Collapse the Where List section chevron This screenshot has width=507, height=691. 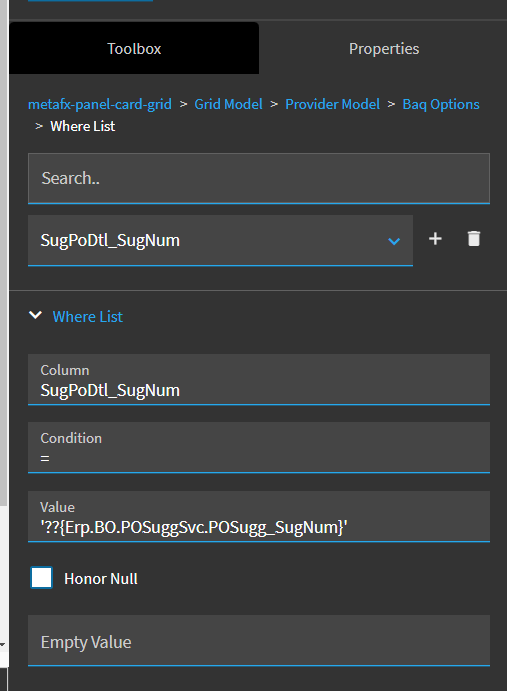point(35,316)
